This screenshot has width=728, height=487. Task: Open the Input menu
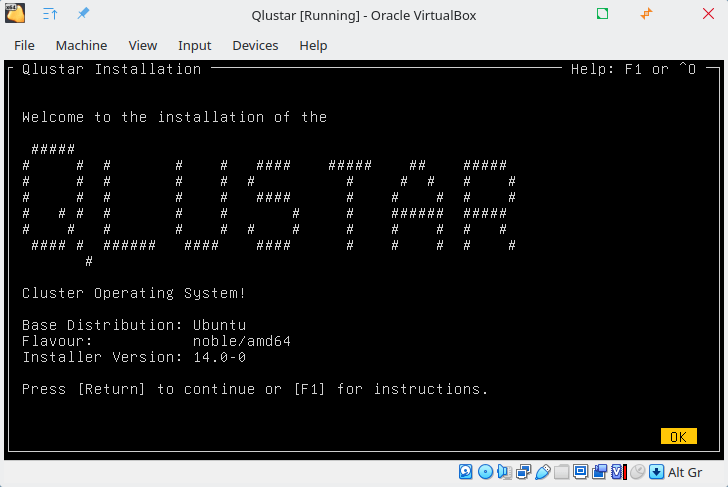tap(195, 45)
